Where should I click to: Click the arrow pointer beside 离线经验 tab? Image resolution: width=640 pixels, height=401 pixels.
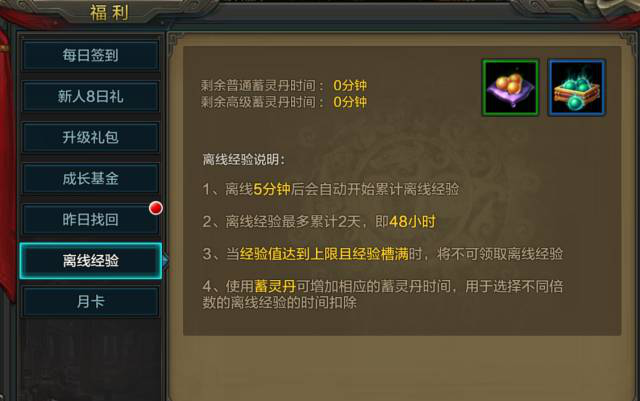(165, 261)
